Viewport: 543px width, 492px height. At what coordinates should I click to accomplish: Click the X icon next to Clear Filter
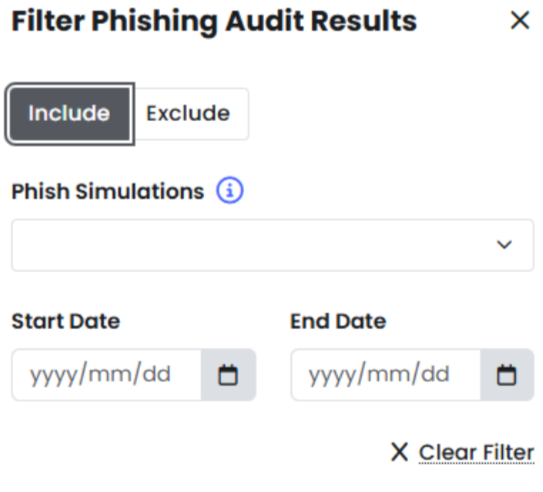pos(400,451)
